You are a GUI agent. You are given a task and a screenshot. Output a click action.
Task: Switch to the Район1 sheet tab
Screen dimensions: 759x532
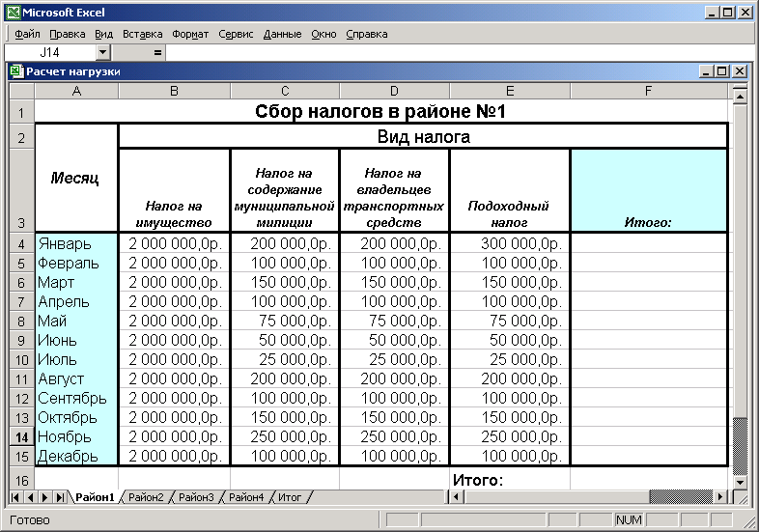95,497
